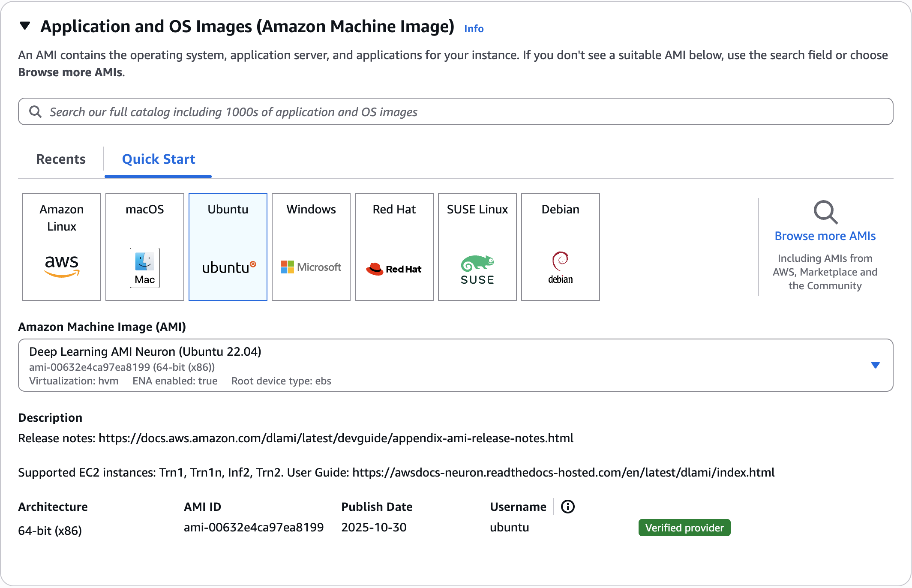This screenshot has width=912, height=588.
Task: Click the Verified provider badge
Action: [x=684, y=528]
